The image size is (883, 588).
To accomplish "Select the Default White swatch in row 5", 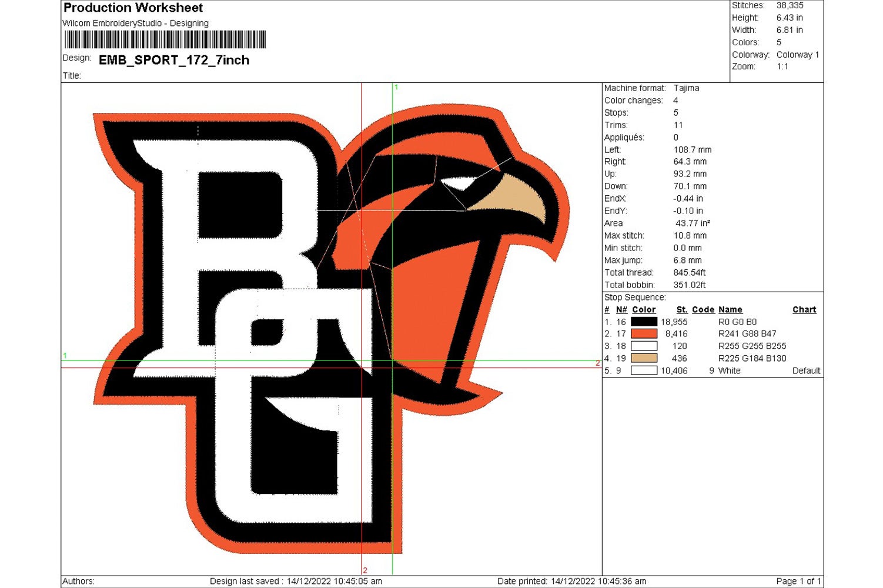I will coord(644,370).
